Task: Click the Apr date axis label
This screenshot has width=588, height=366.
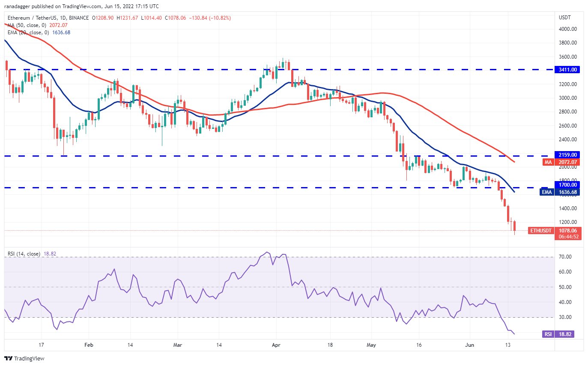Action: click(x=276, y=344)
